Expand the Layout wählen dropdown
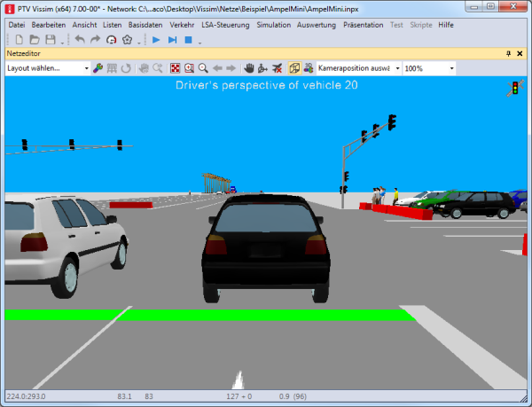This screenshot has width=532, height=407. click(86, 68)
